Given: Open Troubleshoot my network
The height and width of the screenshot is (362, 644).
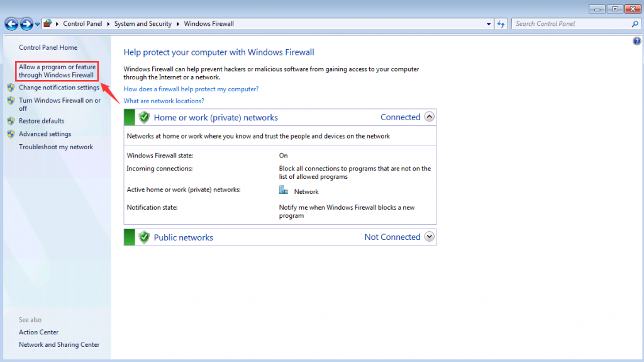Looking at the screenshot, I should pos(56,147).
